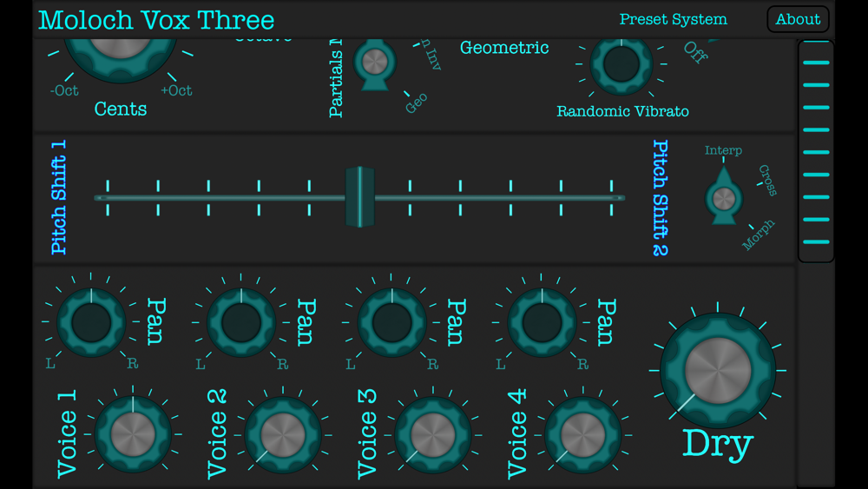
Task: Click the large Dry level knob
Action: point(718,370)
